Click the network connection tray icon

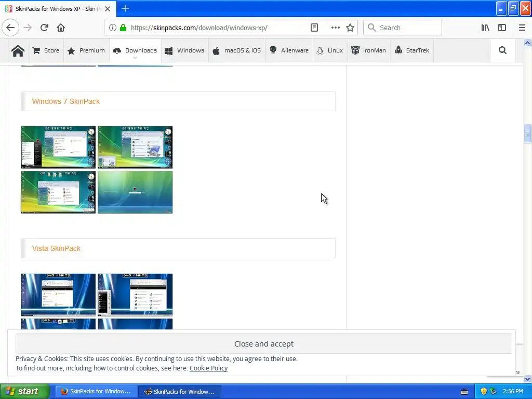pos(494,392)
